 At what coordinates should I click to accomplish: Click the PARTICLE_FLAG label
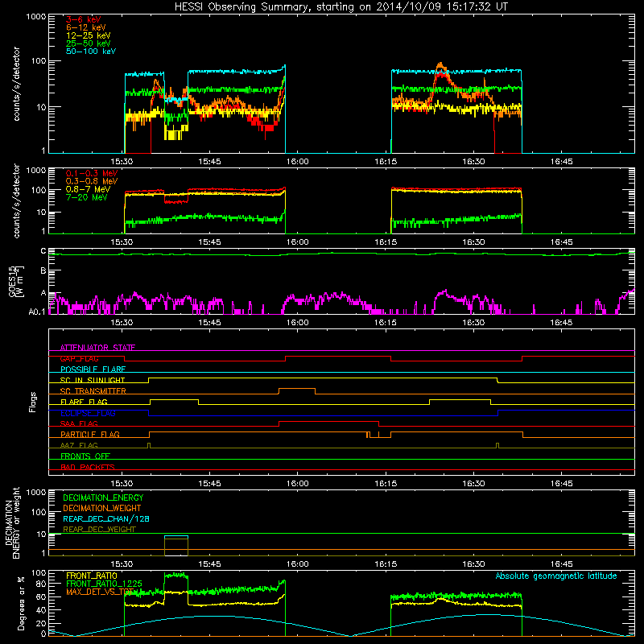click(x=90, y=435)
